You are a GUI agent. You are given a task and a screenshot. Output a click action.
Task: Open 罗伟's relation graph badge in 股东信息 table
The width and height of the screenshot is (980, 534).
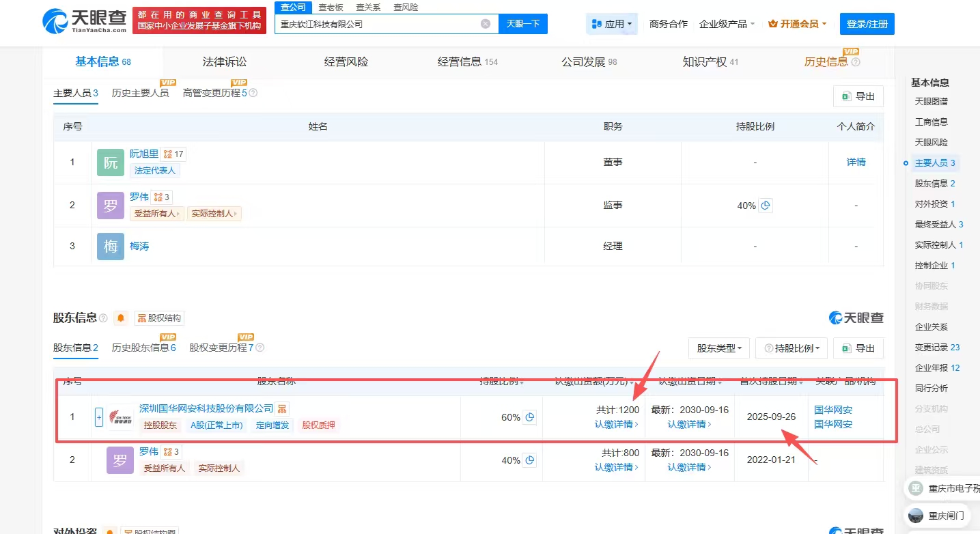[x=171, y=452]
